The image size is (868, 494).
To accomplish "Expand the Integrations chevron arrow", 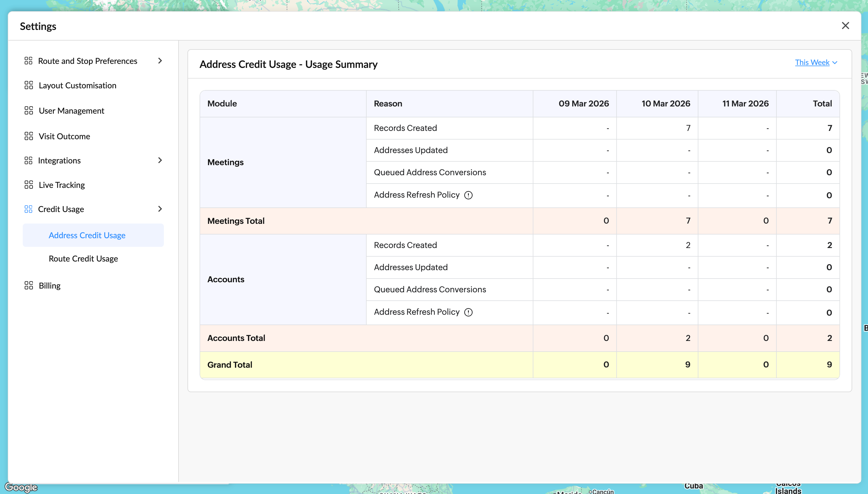I will point(160,160).
